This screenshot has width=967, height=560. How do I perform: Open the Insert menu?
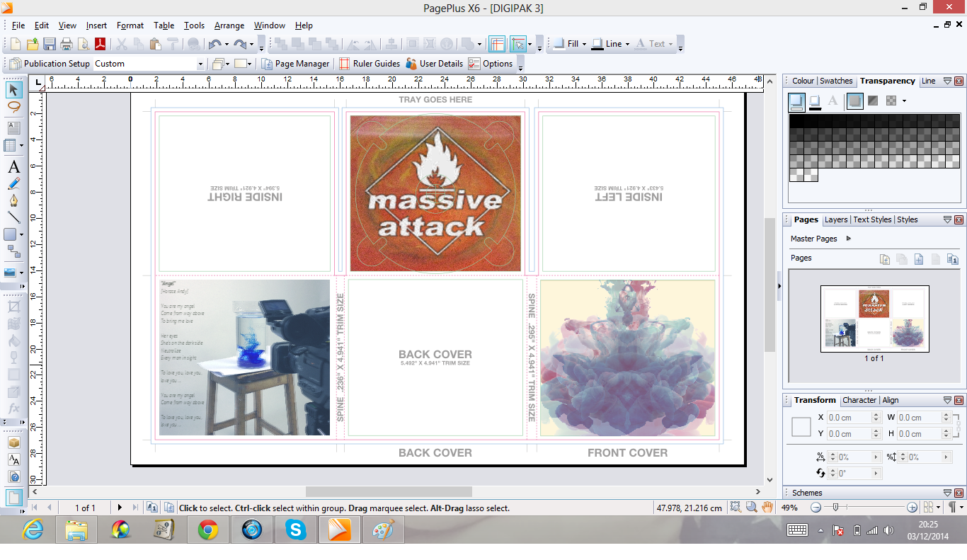96,25
